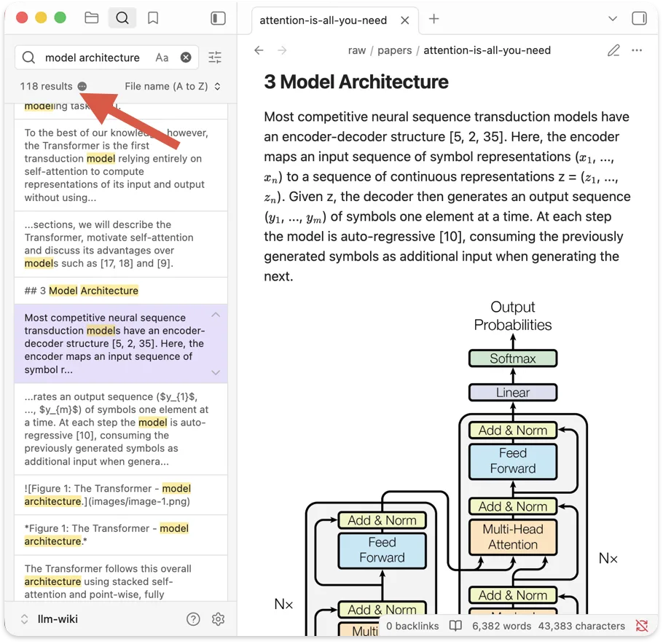Open the more options dot beside 118 results

(82, 86)
